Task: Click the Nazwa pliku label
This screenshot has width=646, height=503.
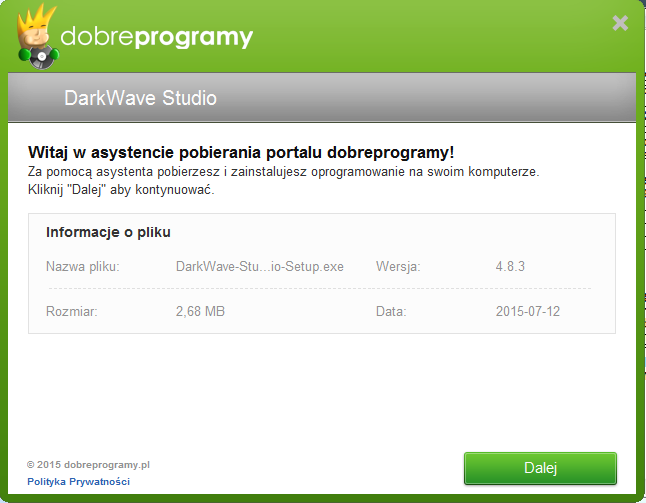Action: point(82,267)
